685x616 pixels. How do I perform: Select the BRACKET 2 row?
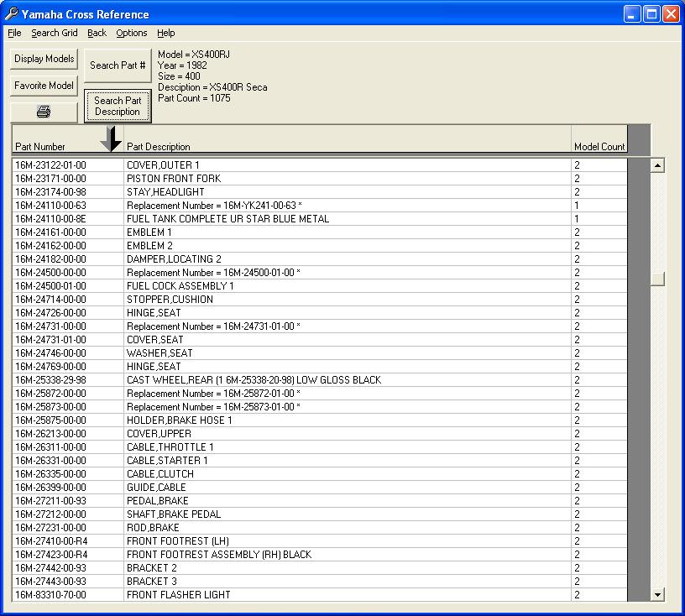click(x=319, y=568)
